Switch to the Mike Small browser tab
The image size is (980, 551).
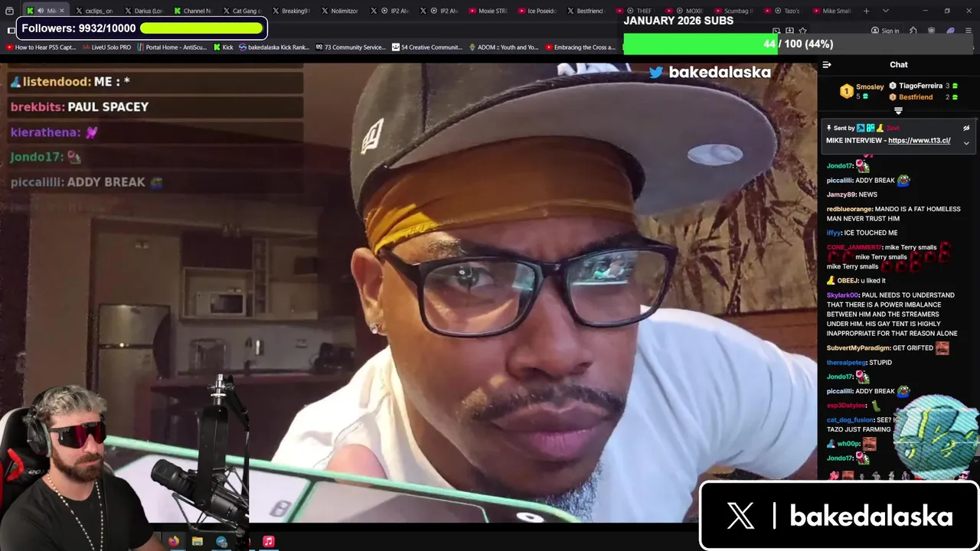831,11
